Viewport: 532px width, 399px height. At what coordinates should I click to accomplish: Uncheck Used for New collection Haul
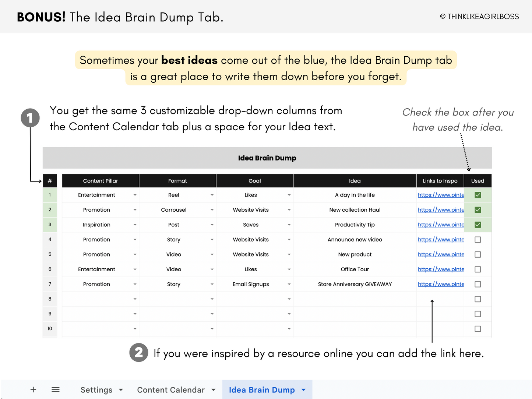tap(478, 209)
